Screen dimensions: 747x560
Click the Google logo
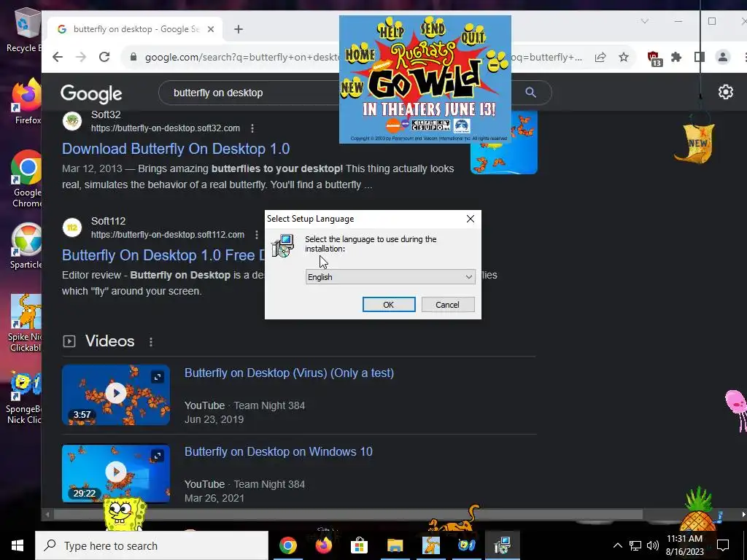point(91,93)
